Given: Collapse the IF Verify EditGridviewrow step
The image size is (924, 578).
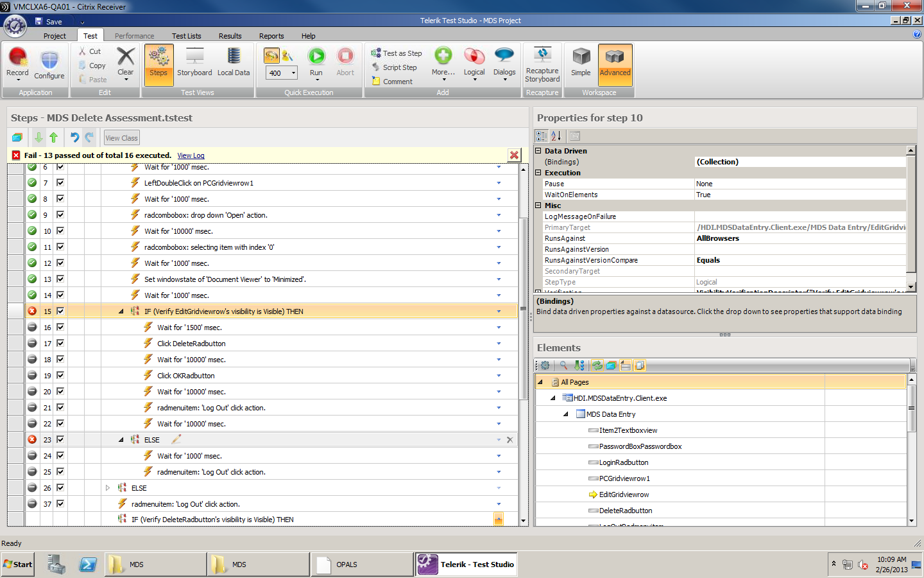Looking at the screenshot, I should [121, 311].
